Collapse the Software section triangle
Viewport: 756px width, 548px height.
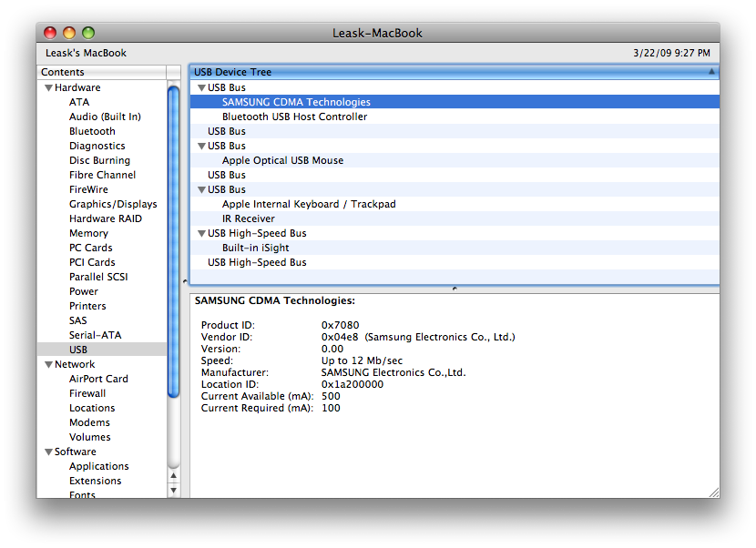coord(48,452)
